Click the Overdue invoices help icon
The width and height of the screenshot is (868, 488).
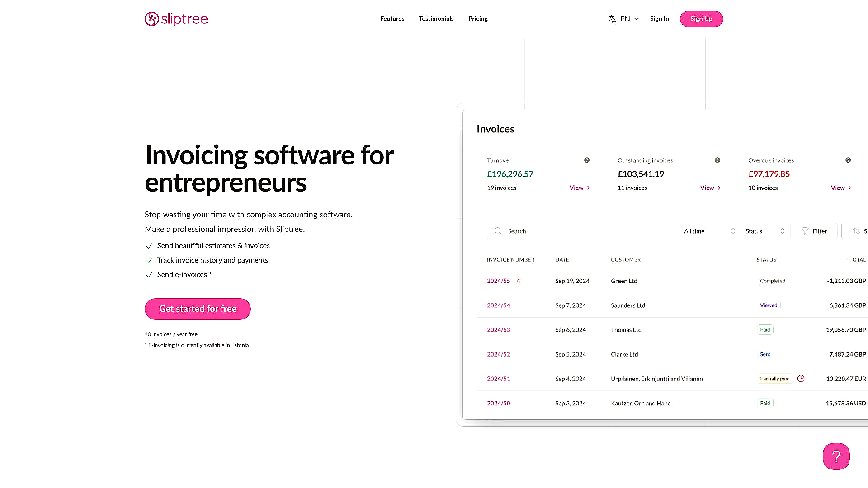(848, 160)
